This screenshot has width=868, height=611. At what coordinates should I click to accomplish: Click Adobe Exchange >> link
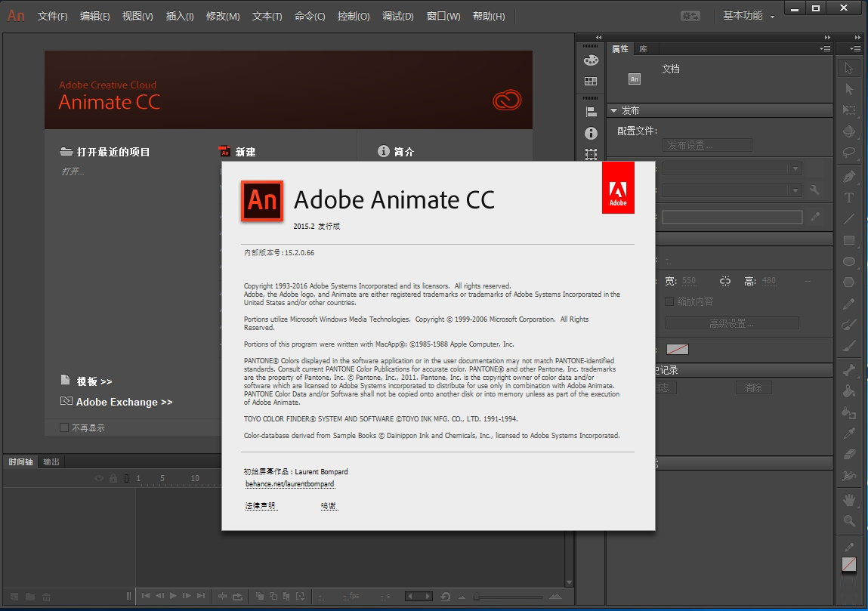(x=124, y=403)
